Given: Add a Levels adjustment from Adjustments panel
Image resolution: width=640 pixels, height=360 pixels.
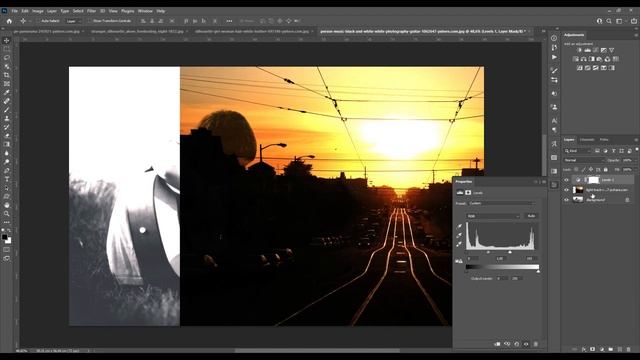Looking at the screenshot, I should point(587,50).
